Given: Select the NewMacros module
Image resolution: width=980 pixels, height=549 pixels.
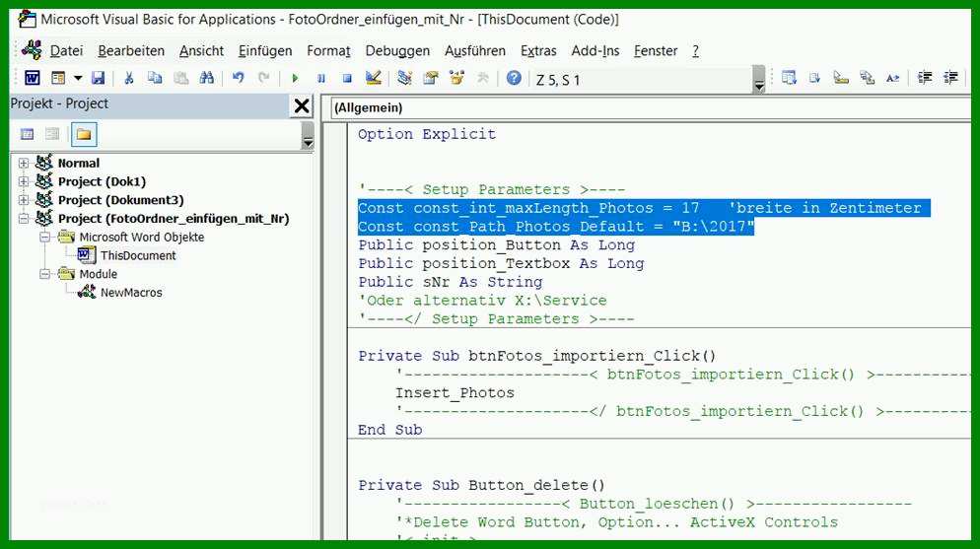Looking at the screenshot, I should 131,293.
